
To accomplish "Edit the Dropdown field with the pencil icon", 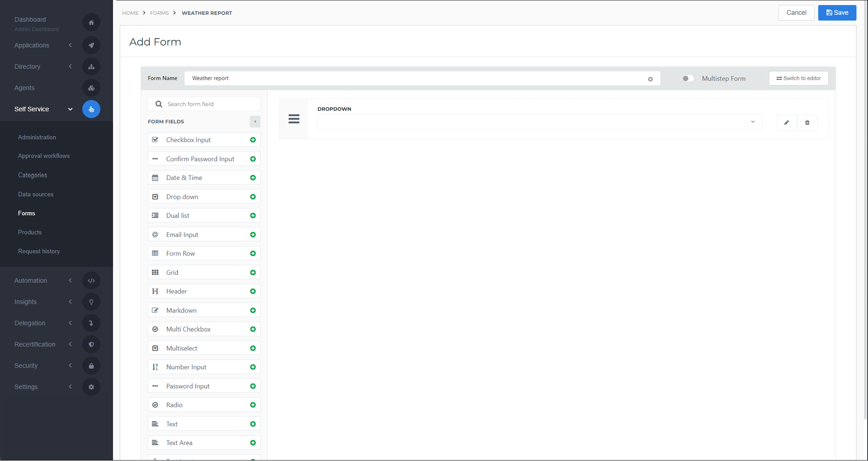I will coord(786,122).
